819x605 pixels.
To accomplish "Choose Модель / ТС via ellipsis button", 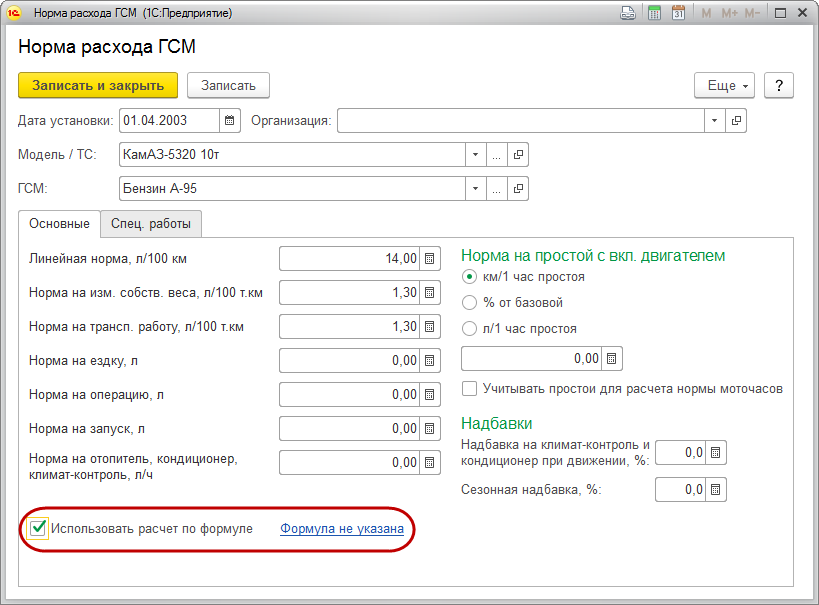I will [x=497, y=155].
